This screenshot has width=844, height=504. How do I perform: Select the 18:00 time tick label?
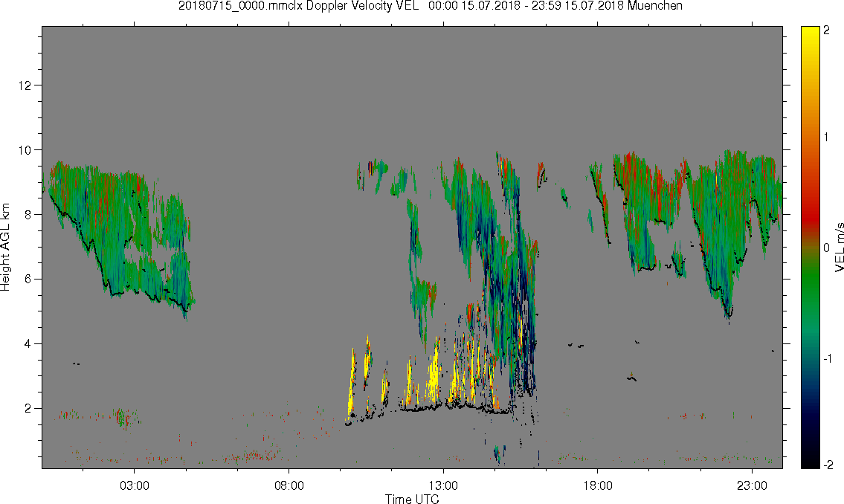598,485
